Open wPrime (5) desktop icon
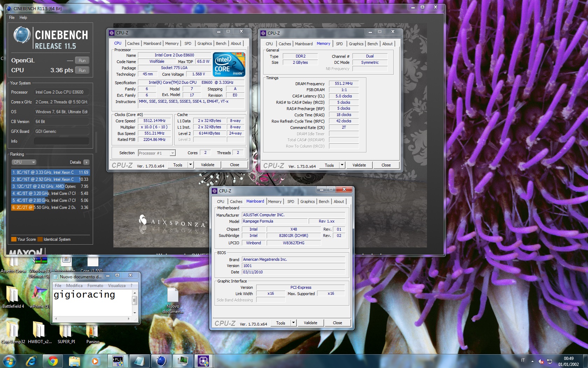588x368 pixels. point(40,297)
